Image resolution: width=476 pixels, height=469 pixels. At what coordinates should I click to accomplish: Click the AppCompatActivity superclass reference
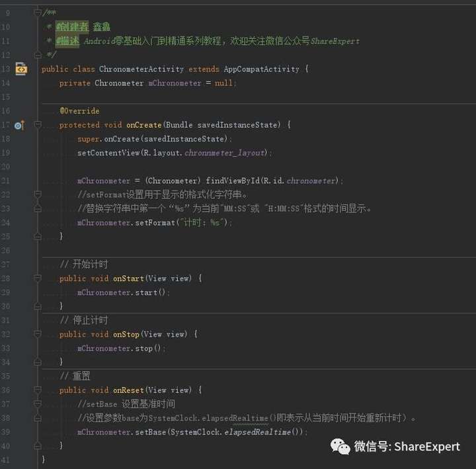pos(261,69)
